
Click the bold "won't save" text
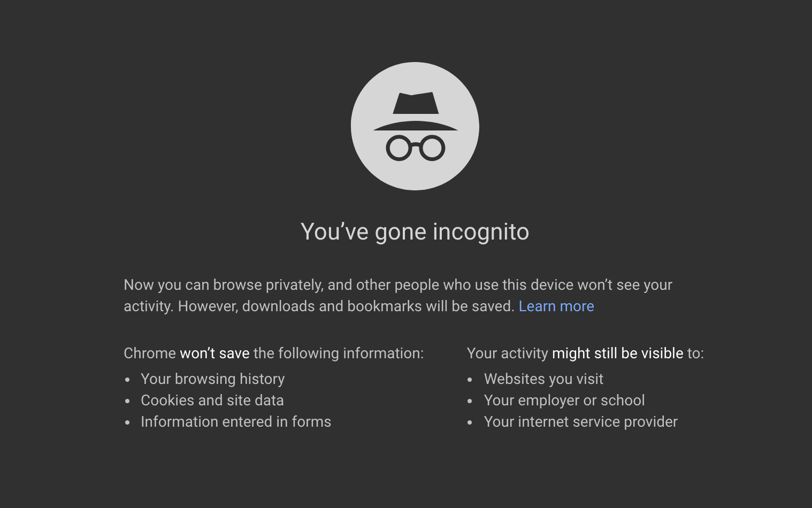pyautogui.click(x=215, y=353)
